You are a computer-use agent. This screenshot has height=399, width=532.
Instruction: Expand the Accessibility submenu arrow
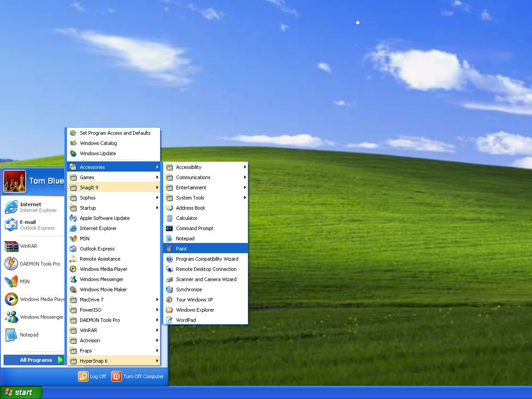coord(245,167)
